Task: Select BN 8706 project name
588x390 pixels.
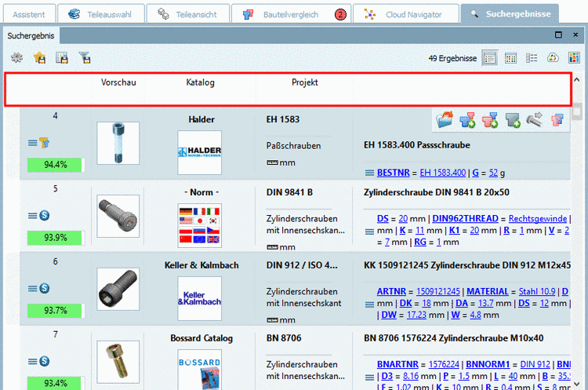Action: coord(284,338)
